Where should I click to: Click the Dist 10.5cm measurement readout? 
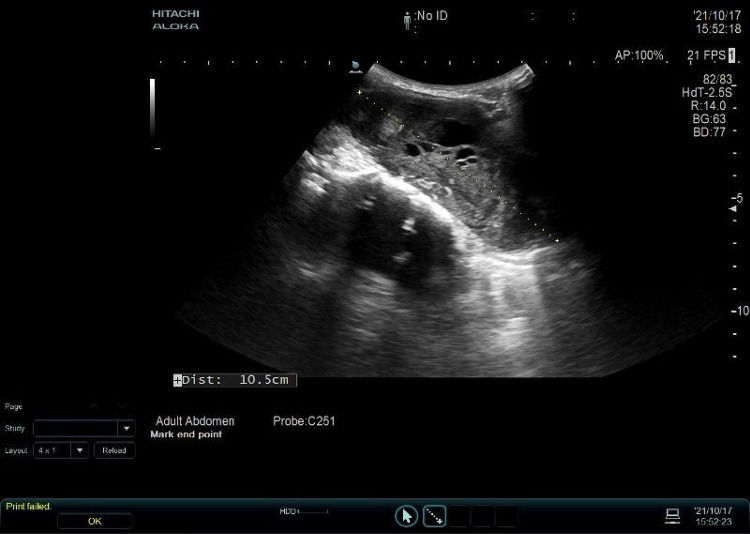tap(240, 380)
